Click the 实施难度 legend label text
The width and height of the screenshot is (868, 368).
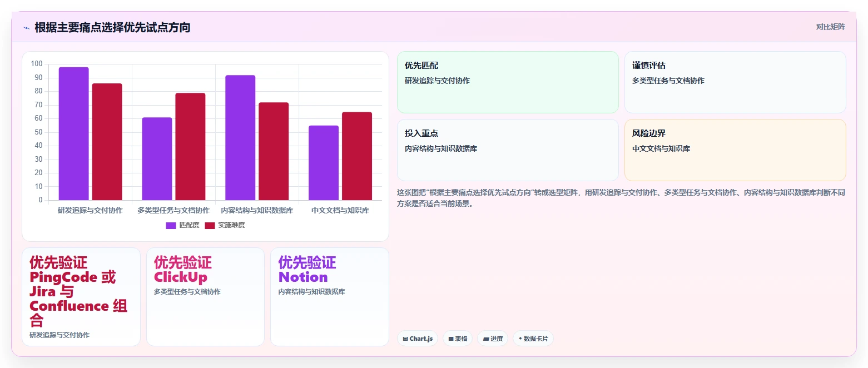point(231,225)
